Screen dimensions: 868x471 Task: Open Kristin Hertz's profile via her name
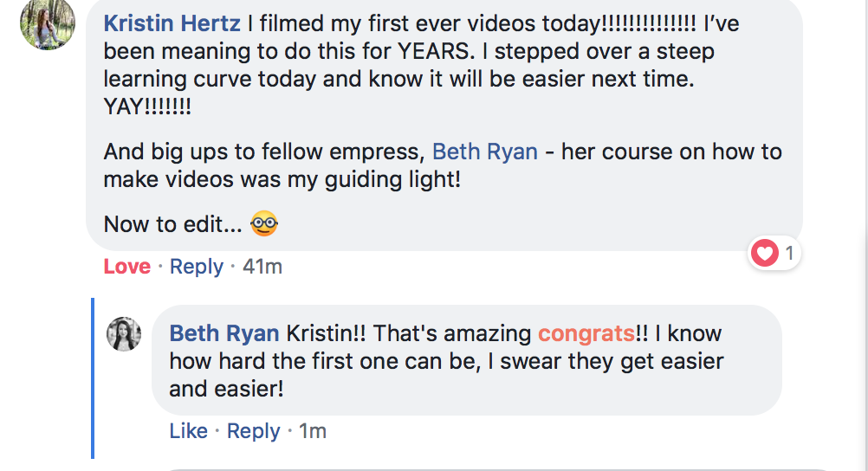point(172,23)
